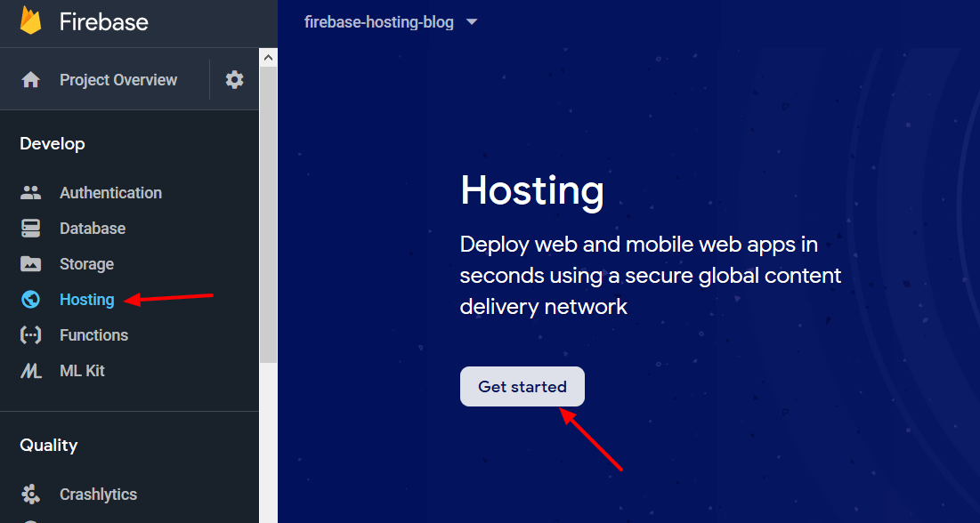Click the 'Deploy web and mobile web apps' description
Screen dimensions: 980x523
pyautogui.click(x=651, y=275)
